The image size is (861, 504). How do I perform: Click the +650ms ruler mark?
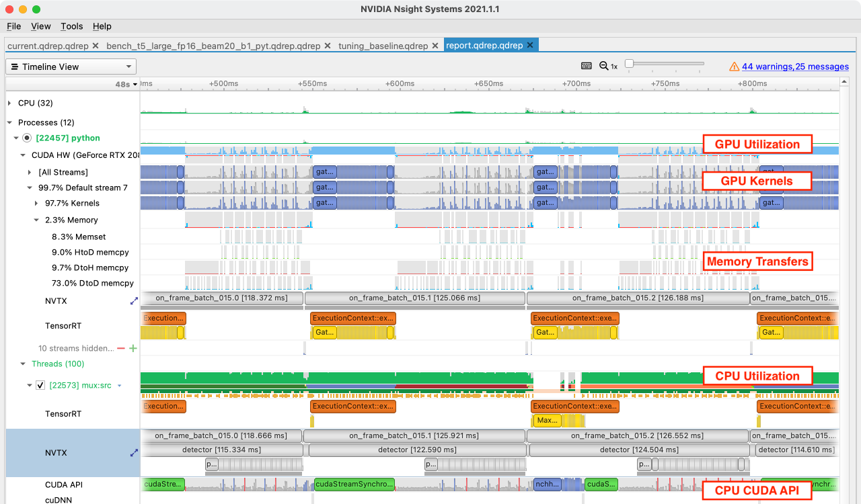[488, 84]
